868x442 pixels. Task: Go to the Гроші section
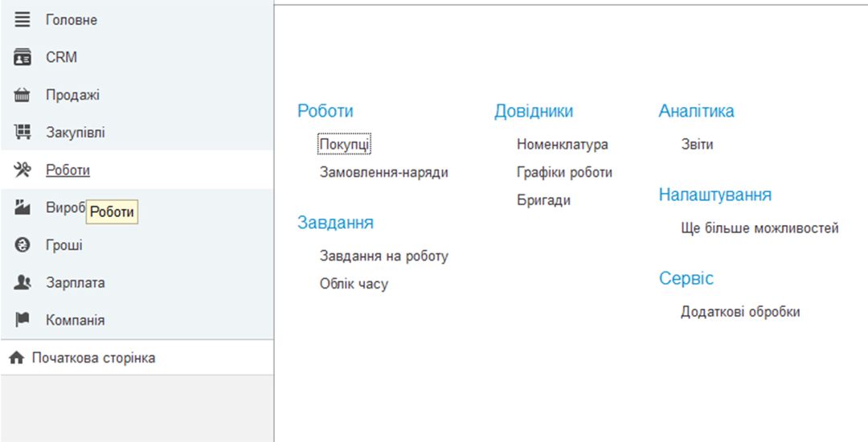64,245
